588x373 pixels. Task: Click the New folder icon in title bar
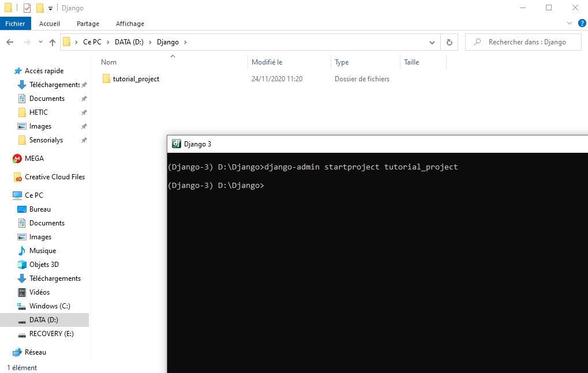tap(40, 8)
